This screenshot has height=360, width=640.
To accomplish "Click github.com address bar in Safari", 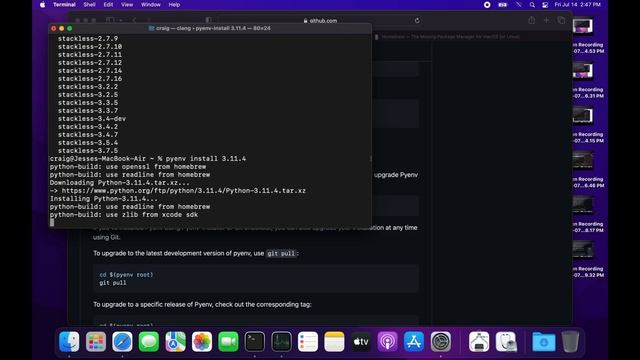I will pos(320,20).
